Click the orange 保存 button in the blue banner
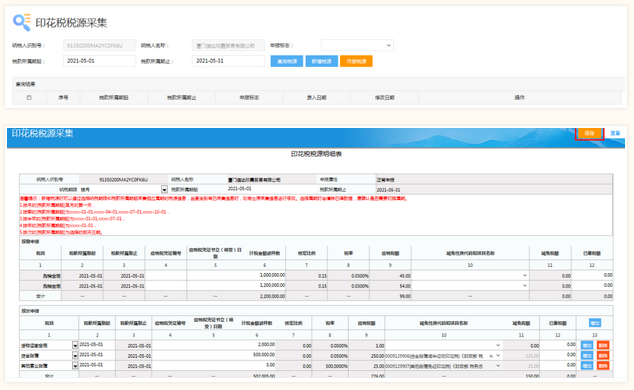Image resolution: width=634 pixels, height=390 pixels. coord(589,133)
